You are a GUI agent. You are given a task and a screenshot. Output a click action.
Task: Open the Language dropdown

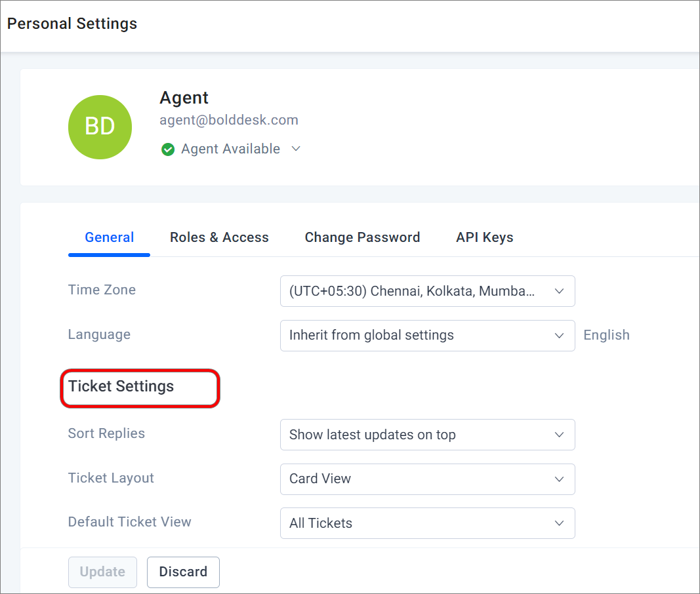tap(427, 336)
